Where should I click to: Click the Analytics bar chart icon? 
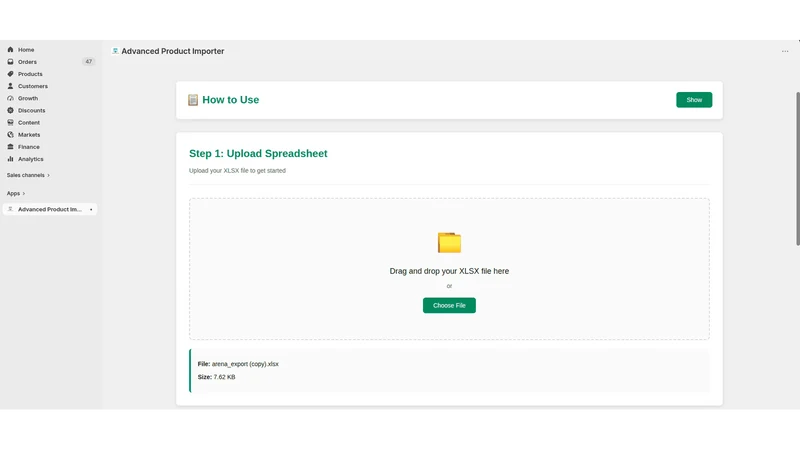click(10, 159)
